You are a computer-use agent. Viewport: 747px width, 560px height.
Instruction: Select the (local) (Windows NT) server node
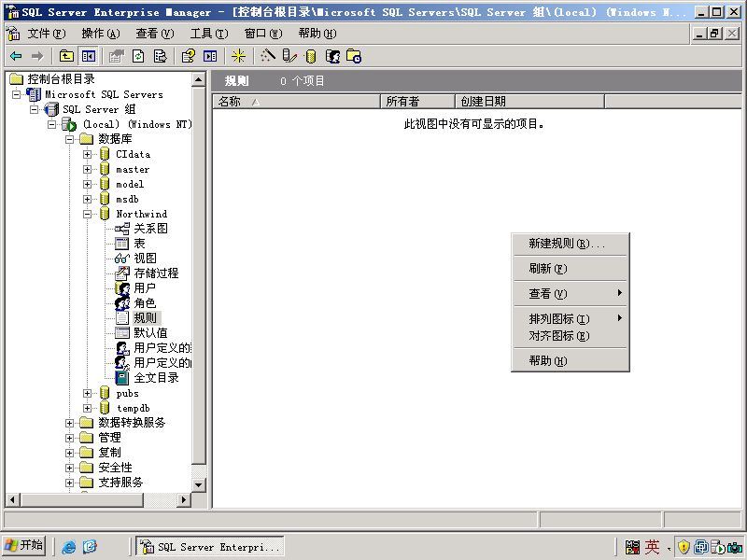[x=137, y=124]
